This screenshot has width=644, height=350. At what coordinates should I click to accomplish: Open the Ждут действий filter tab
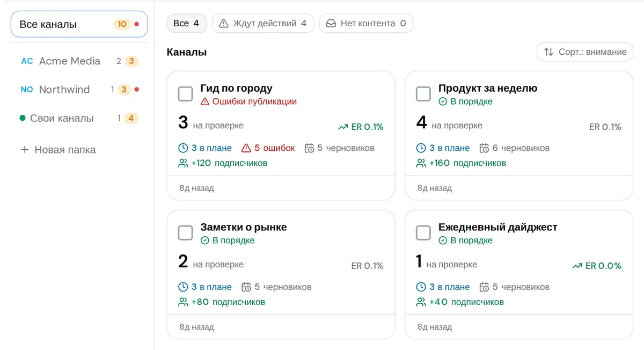263,23
